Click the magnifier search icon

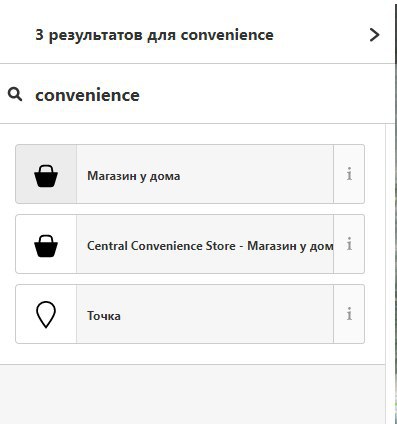click(x=15, y=95)
